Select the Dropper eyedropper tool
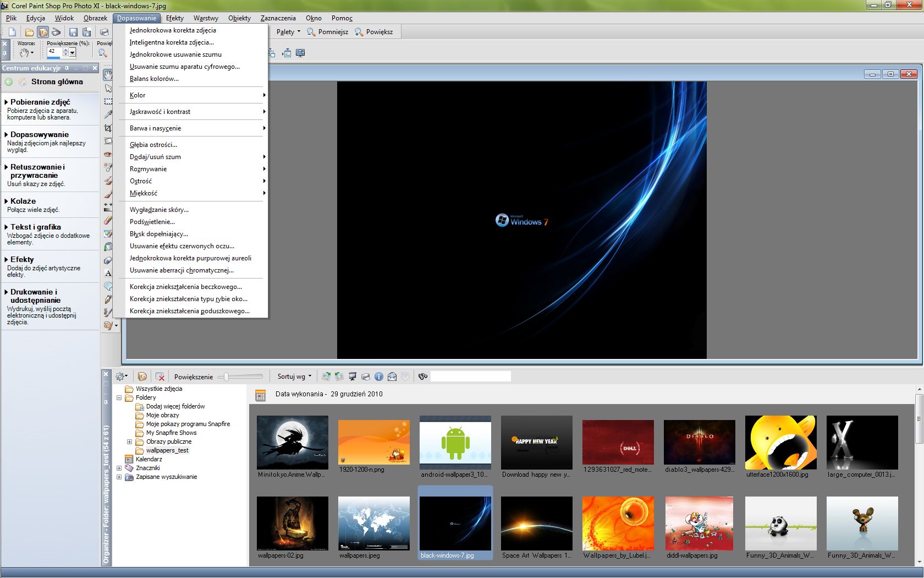Image resolution: width=924 pixels, height=578 pixels. (108, 114)
